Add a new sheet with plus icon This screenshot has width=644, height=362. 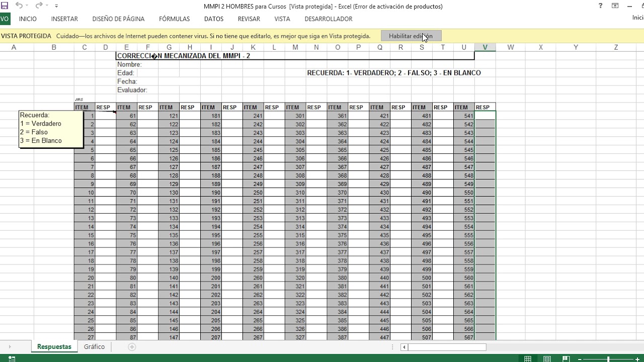point(132,347)
